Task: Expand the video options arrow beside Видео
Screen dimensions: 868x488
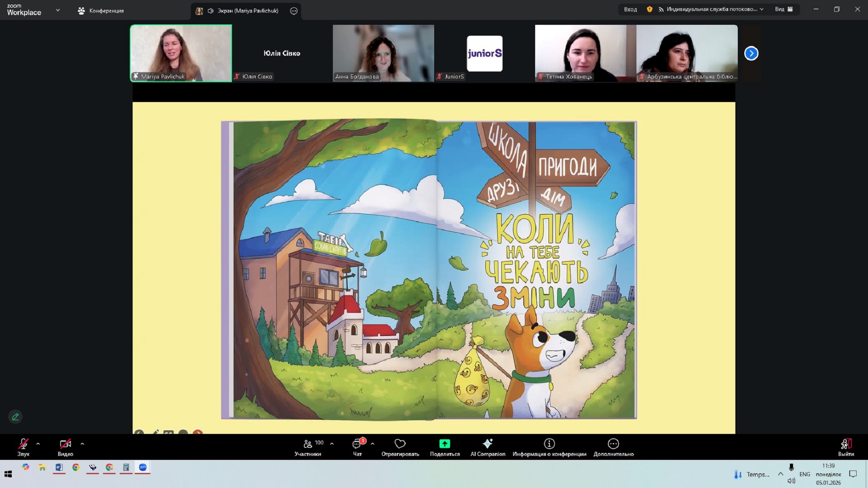Action: [x=82, y=444]
